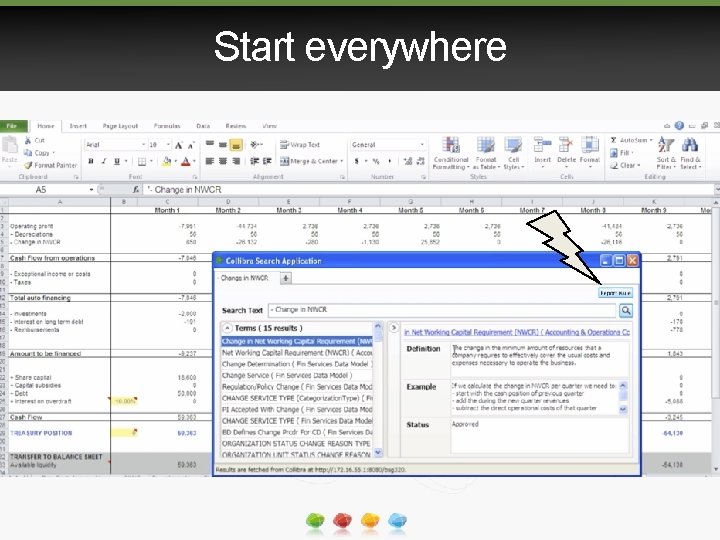
Task: Click the Collibra magnifier search button
Action: [625, 310]
